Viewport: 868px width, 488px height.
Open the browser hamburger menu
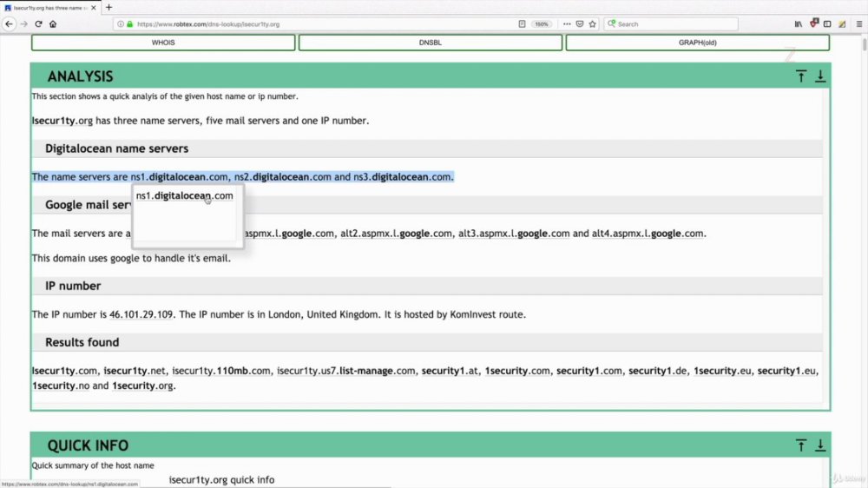pyautogui.click(x=859, y=23)
